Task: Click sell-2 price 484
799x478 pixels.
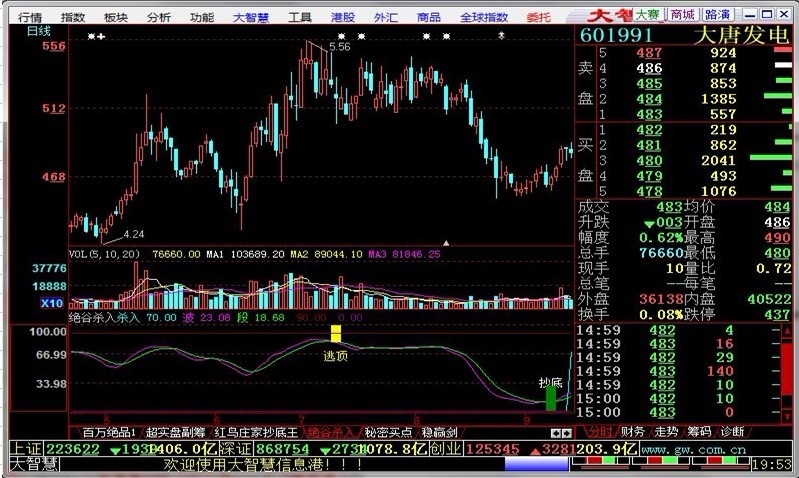Action: pyautogui.click(x=649, y=99)
